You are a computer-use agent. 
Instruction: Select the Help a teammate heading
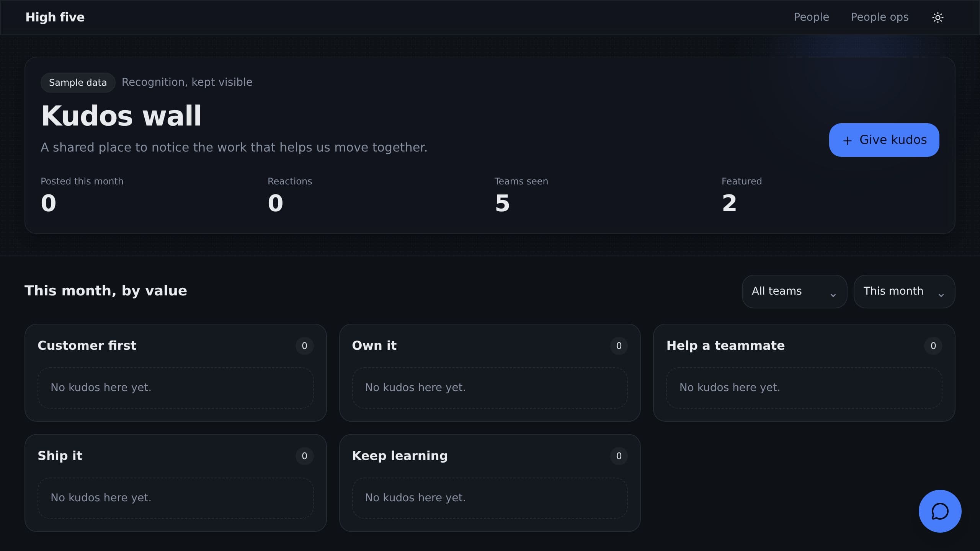click(x=725, y=346)
